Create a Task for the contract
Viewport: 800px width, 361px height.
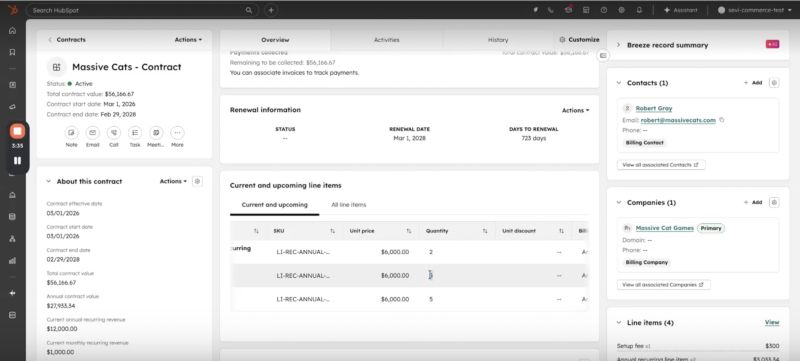tap(135, 137)
